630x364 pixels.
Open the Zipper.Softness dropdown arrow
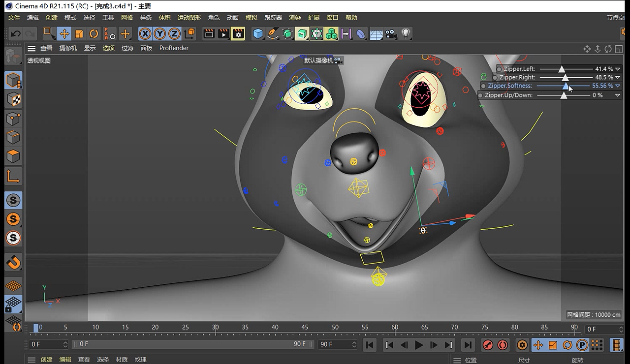[618, 86]
